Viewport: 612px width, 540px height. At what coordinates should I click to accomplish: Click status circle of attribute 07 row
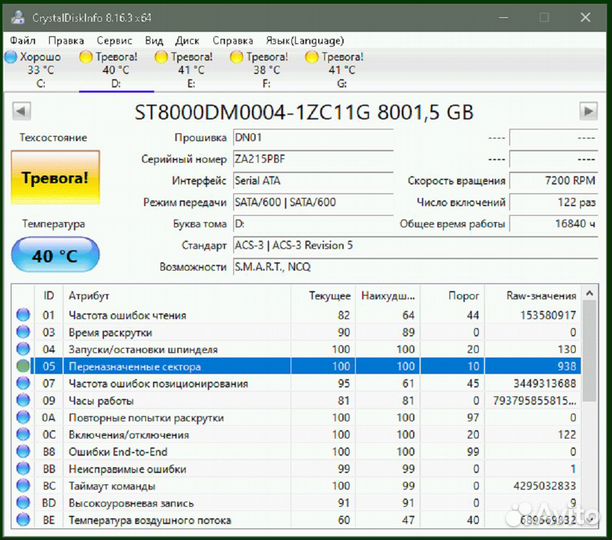(23, 383)
